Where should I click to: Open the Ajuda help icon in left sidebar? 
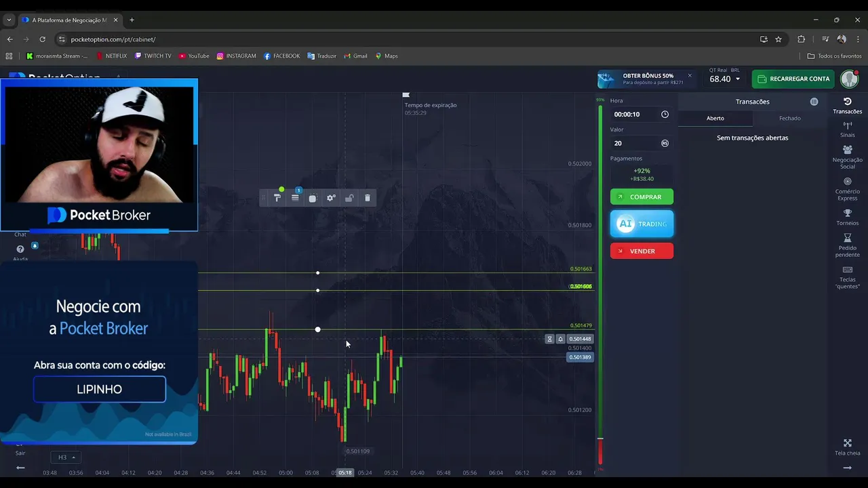click(x=20, y=249)
